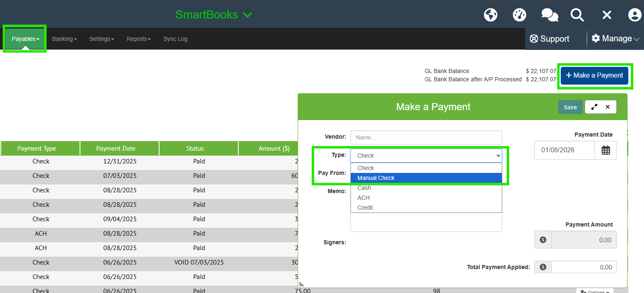
Task: Click the search magnifier icon
Action: pos(577,15)
